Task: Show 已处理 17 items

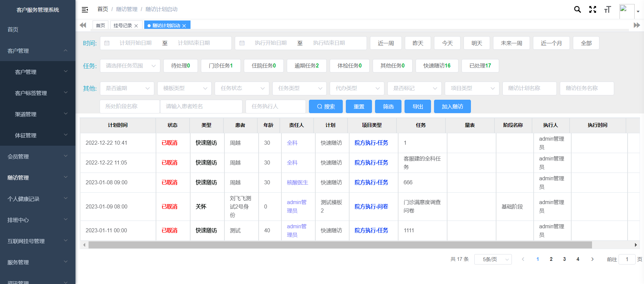Action: click(480, 66)
